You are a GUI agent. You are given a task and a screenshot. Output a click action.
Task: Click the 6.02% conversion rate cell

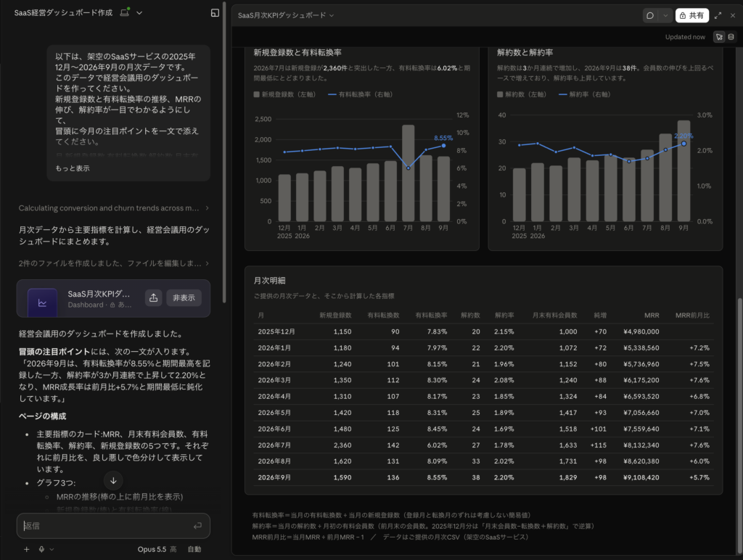[x=437, y=445]
